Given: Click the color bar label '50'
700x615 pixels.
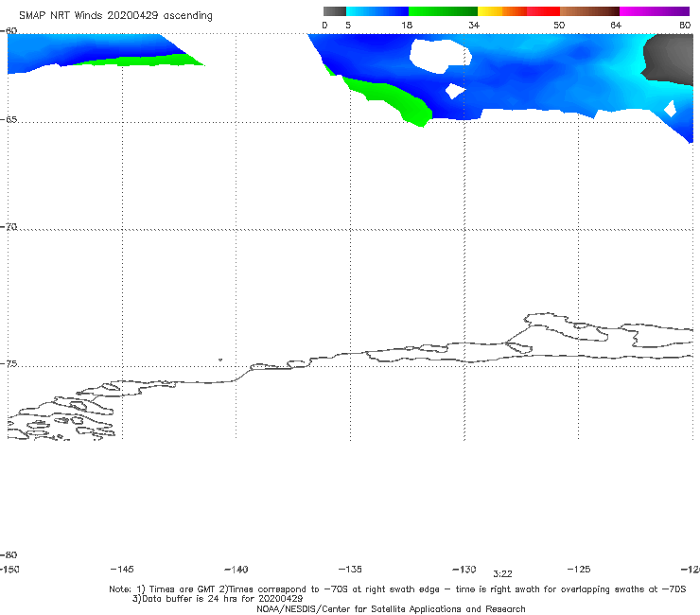Looking at the screenshot, I should [x=559, y=25].
